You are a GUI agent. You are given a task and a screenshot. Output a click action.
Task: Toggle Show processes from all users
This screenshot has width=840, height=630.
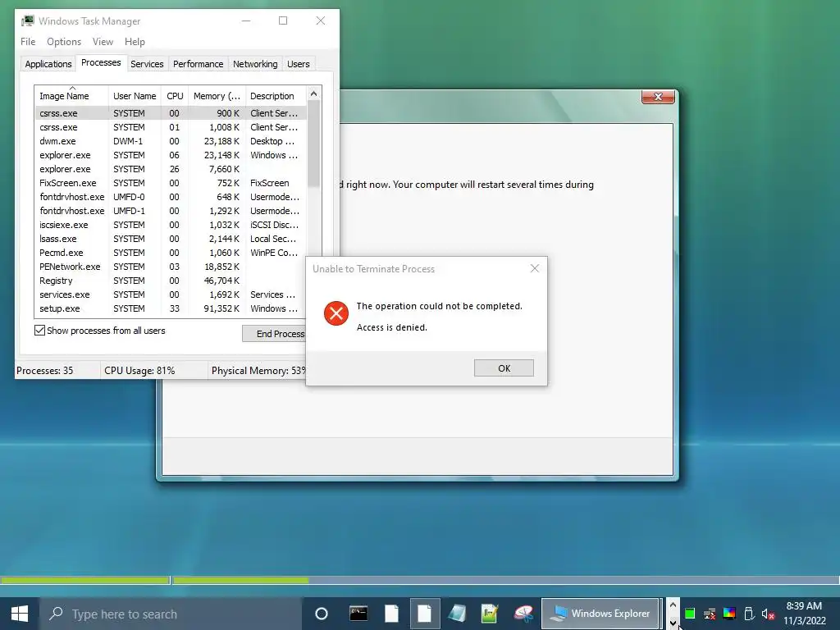coord(39,331)
